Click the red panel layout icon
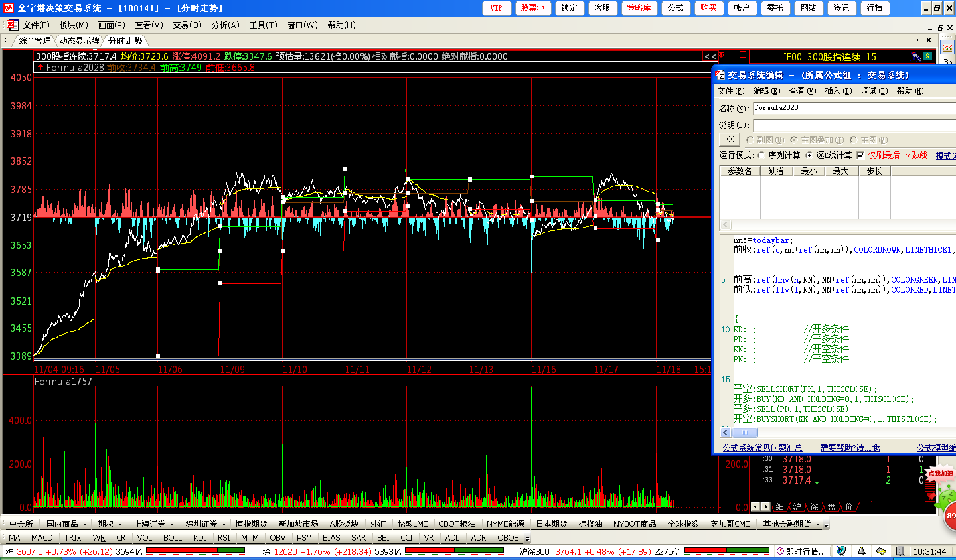 [x=743, y=55]
